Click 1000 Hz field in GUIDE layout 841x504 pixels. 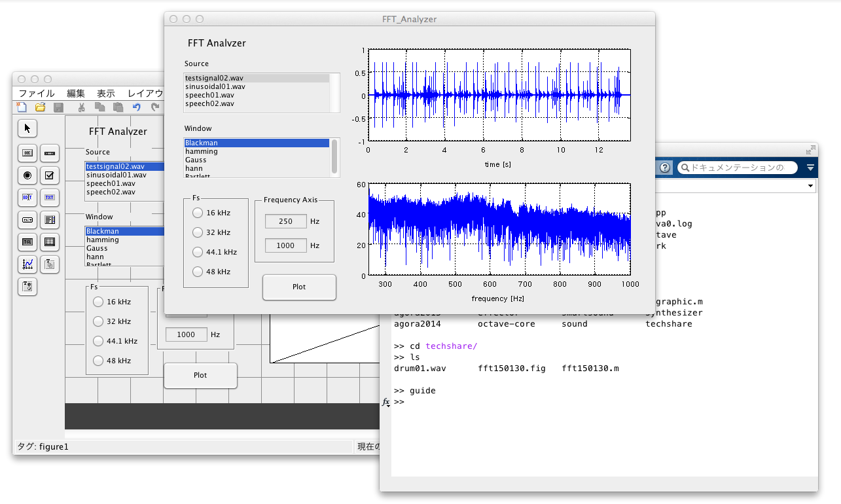coord(186,334)
